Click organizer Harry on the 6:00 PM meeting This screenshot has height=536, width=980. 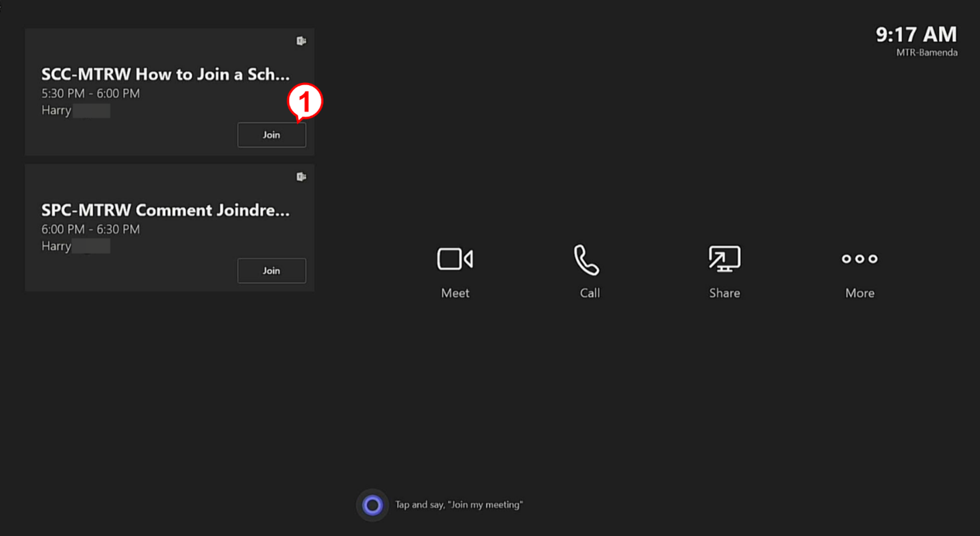(x=57, y=246)
